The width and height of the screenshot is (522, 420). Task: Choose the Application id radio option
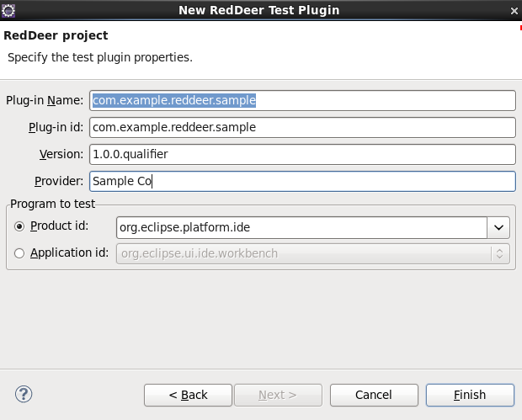[x=19, y=253]
